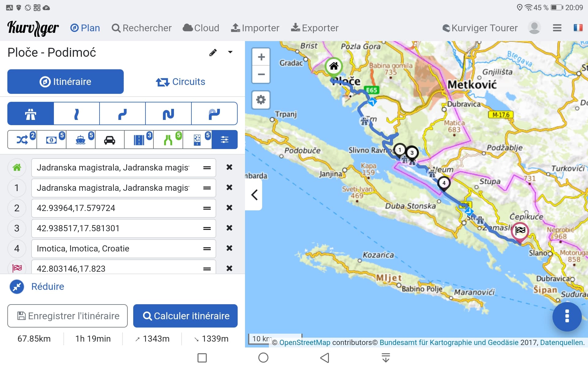Toggle the avoid toll roads option
This screenshot has height=368, width=588.
pos(51,140)
